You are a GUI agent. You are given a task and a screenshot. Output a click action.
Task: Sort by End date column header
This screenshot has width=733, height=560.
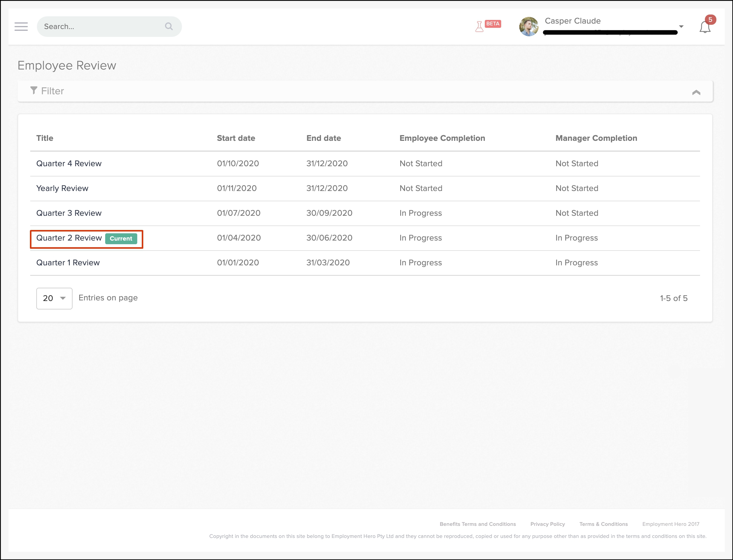(x=324, y=138)
